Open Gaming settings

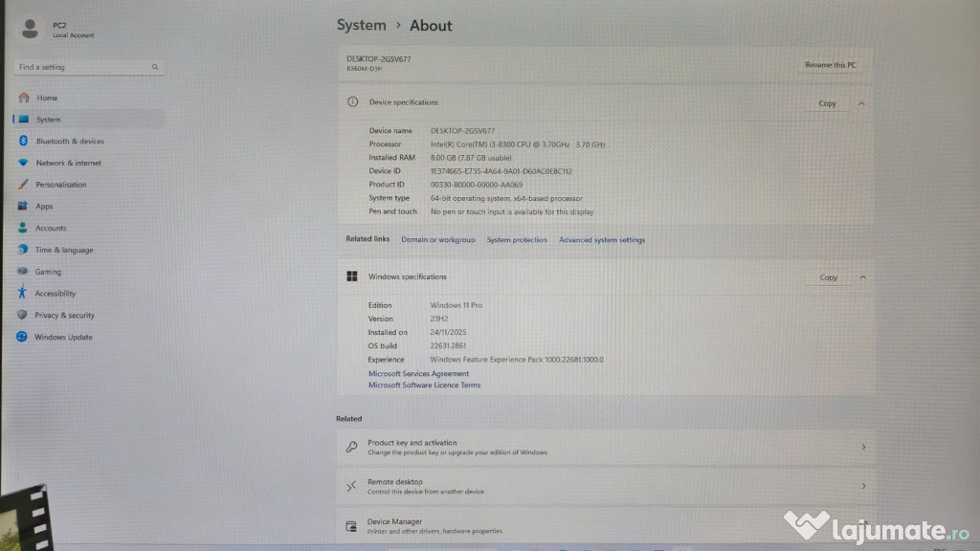pyautogui.click(x=48, y=272)
